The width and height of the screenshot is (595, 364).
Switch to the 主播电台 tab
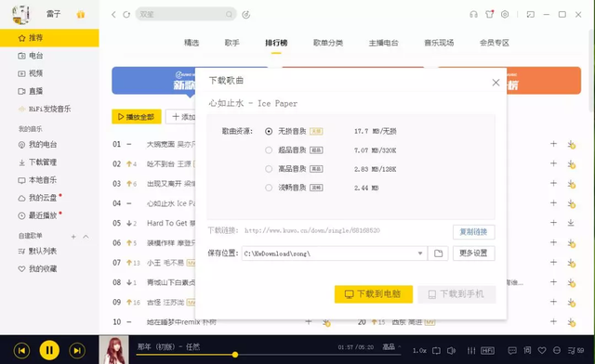coord(384,43)
